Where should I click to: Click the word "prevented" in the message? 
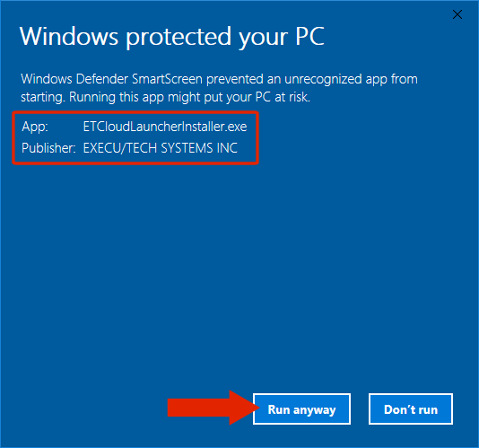(235, 80)
